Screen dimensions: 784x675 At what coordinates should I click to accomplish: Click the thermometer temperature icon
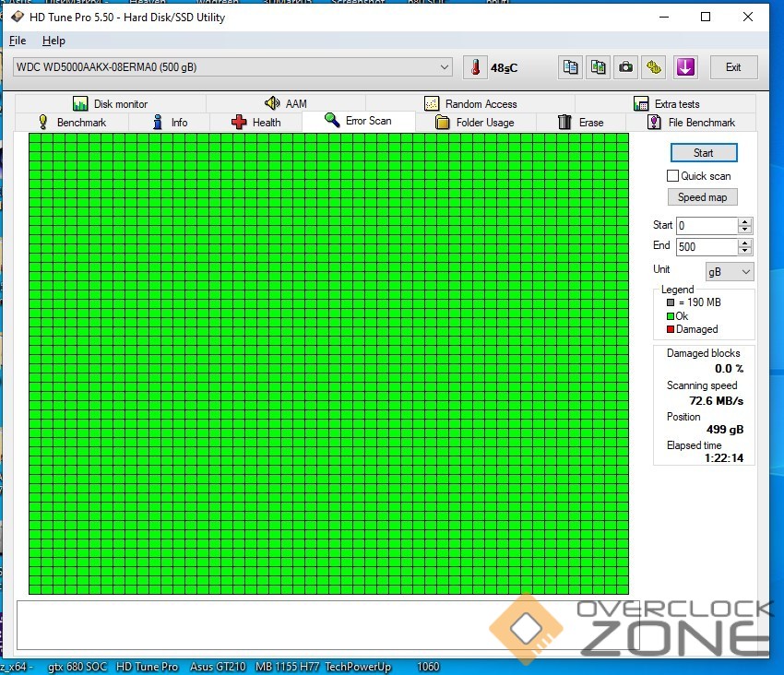(x=475, y=67)
